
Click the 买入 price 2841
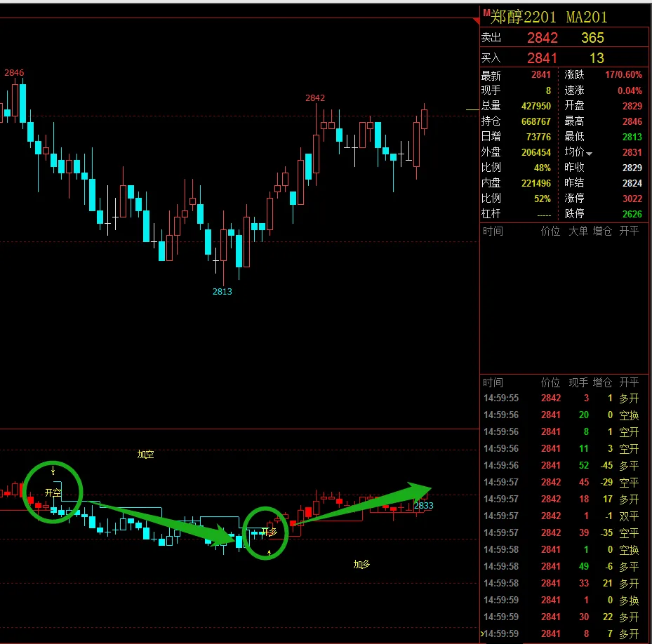[x=542, y=58]
